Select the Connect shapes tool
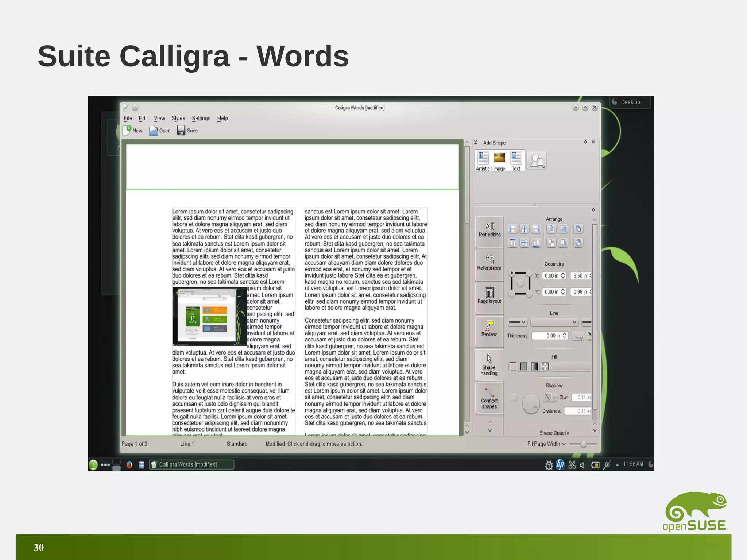Viewport: 747px width, 560px height. pyautogui.click(x=489, y=398)
